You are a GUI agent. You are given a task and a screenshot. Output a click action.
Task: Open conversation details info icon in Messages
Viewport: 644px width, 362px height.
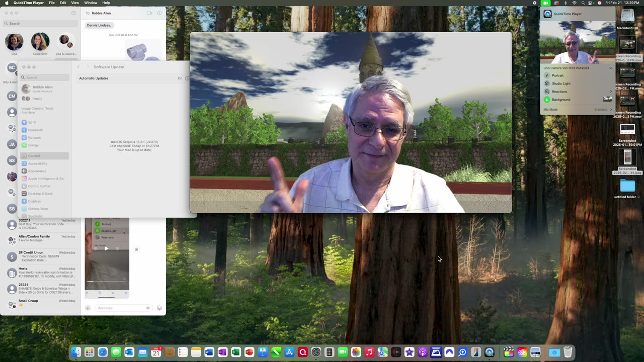pos(159,13)
